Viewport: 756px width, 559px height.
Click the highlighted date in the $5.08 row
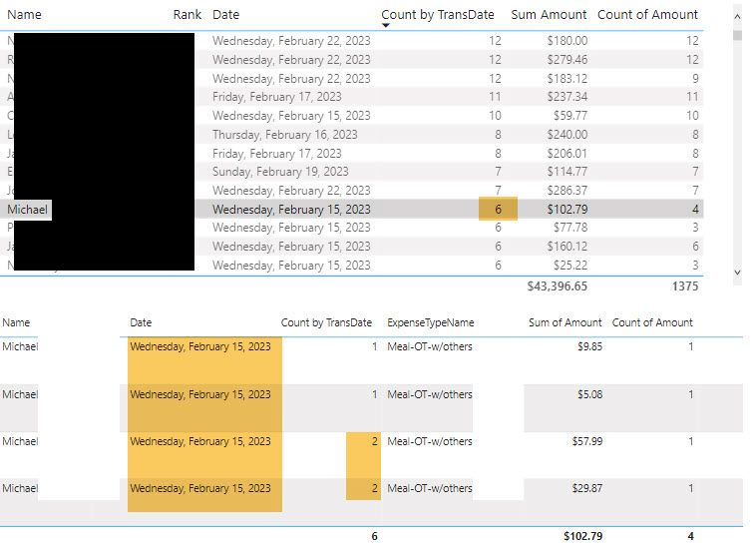pos(200,394)
